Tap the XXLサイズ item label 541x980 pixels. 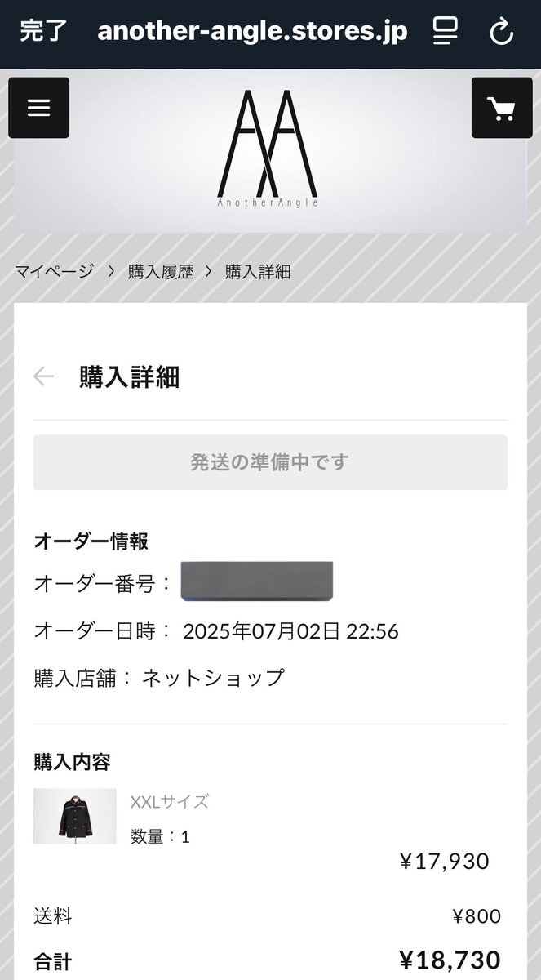pos(170,801)
